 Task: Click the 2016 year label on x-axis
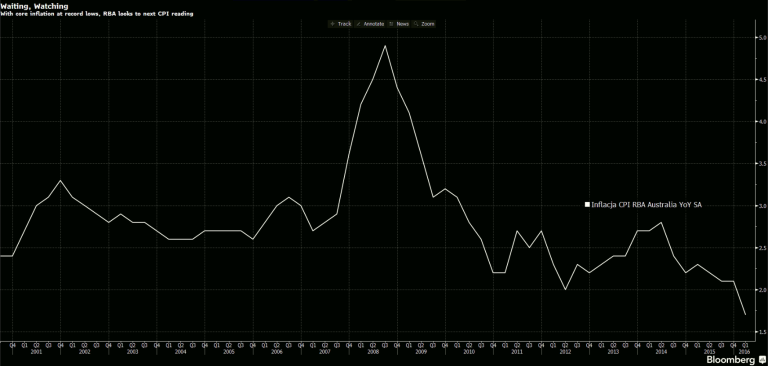[x=745, y=351]
